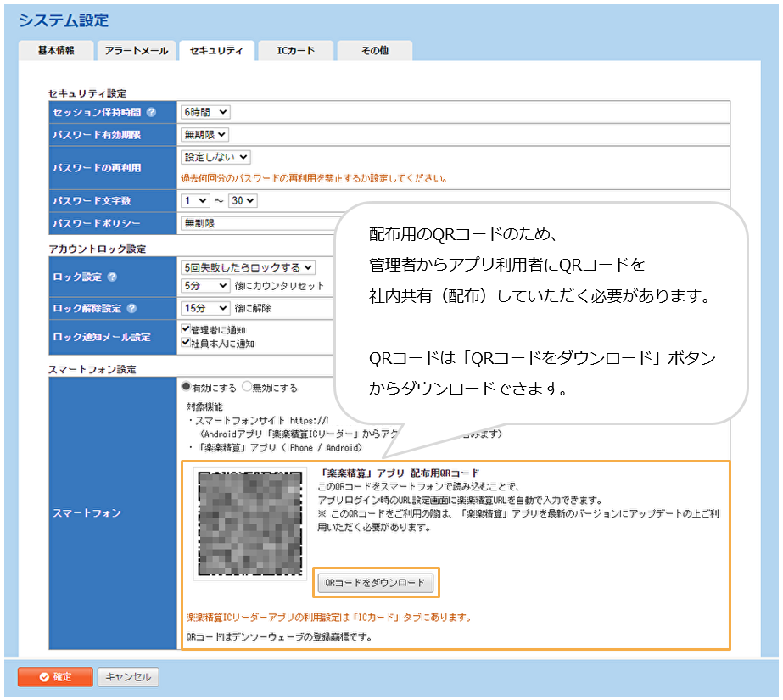Open maximum password length 30 dropdown
Image resolution: width=783 pixels, height=700 pixels.
(x=243, y=201)
